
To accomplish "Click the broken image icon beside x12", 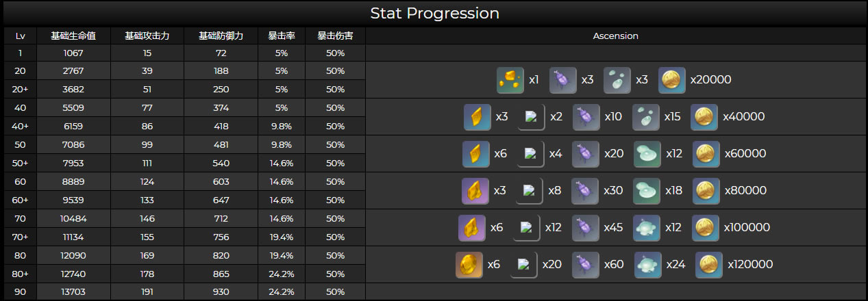I will click(x=527, y=228).
